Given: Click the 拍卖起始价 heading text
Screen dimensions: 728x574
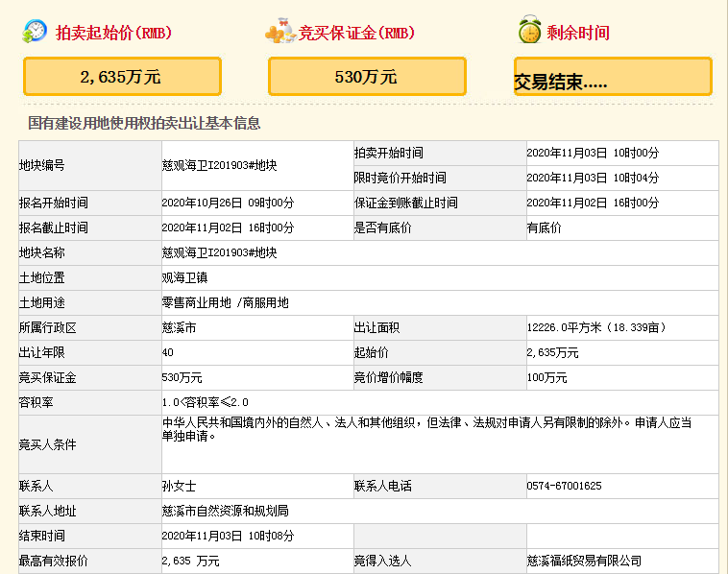Looking at the screenshot, I should tap(113, 33).
